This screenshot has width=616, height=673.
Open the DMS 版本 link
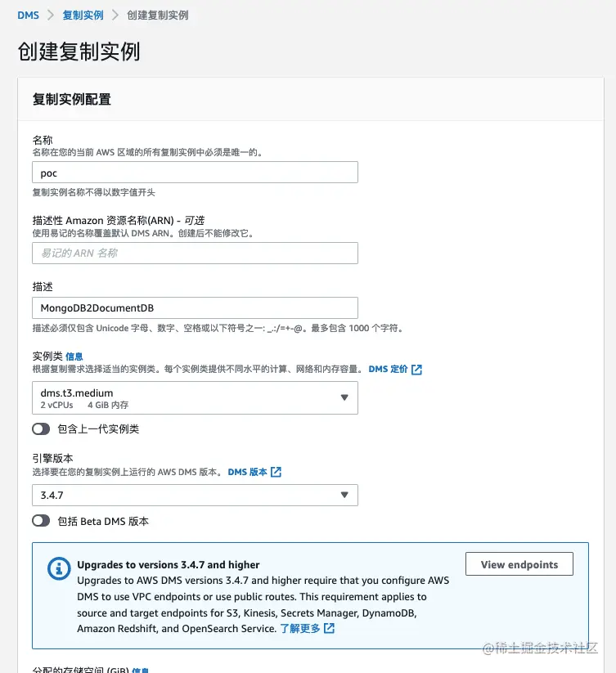pos(247,473)
